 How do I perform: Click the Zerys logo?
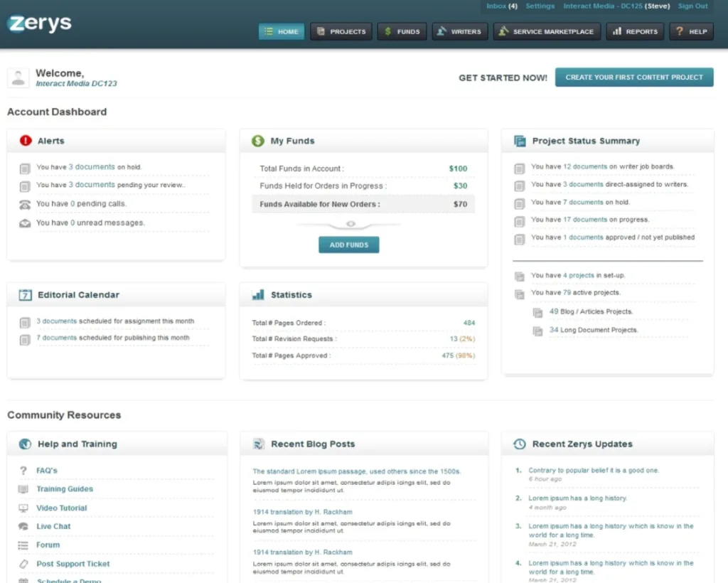pyautogui.click(x=40, y=23)
